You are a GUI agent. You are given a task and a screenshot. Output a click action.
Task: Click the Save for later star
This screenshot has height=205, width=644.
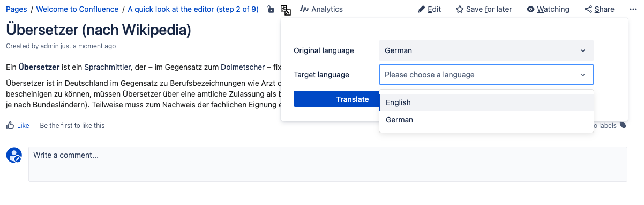click(x=460, y=9)
